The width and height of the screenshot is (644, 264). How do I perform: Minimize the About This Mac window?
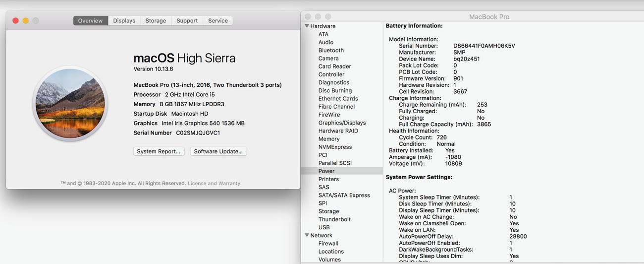click(x=25, y=20)
